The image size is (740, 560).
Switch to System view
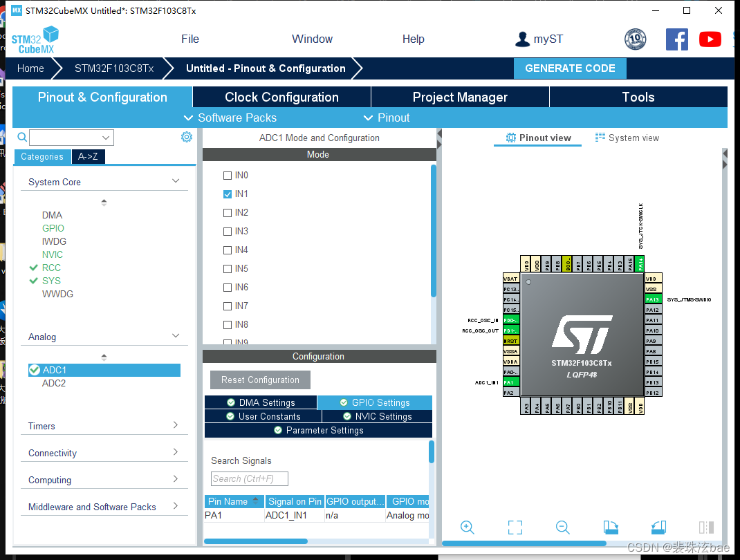tap(627, 138)
